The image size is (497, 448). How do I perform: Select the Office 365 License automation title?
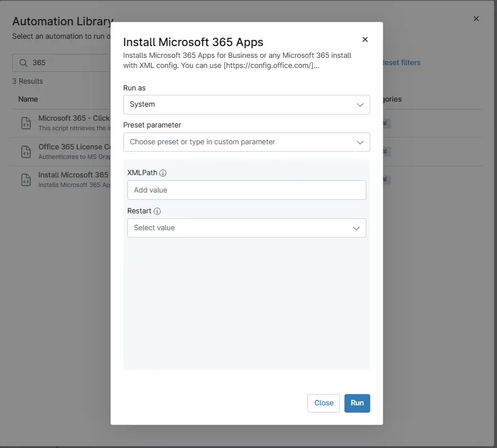(x=74, y=147)
